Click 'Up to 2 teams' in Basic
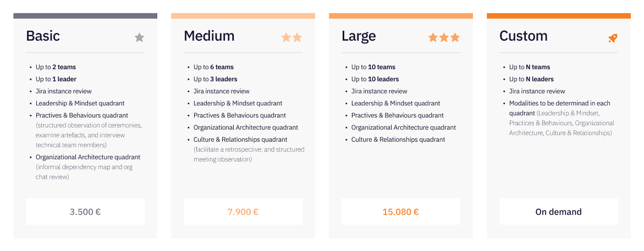The height and width of the screenshot is (251, 644). point(56,67)
